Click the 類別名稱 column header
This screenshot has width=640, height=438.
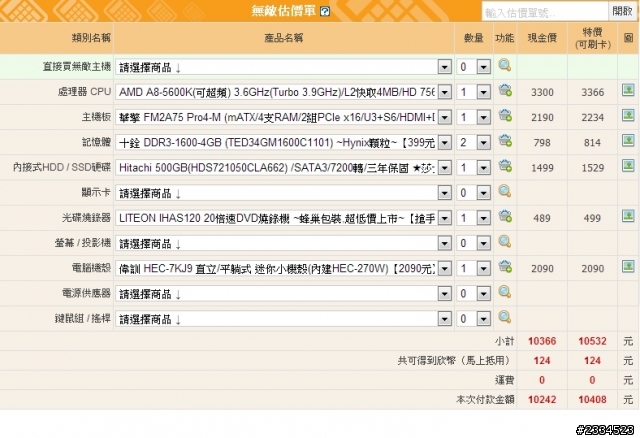click(x=91, y=38)
